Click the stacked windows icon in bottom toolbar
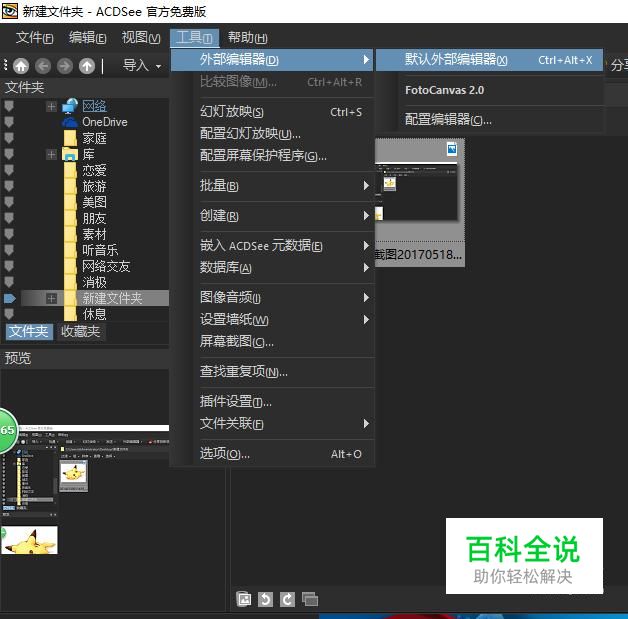 coord(310,599)
